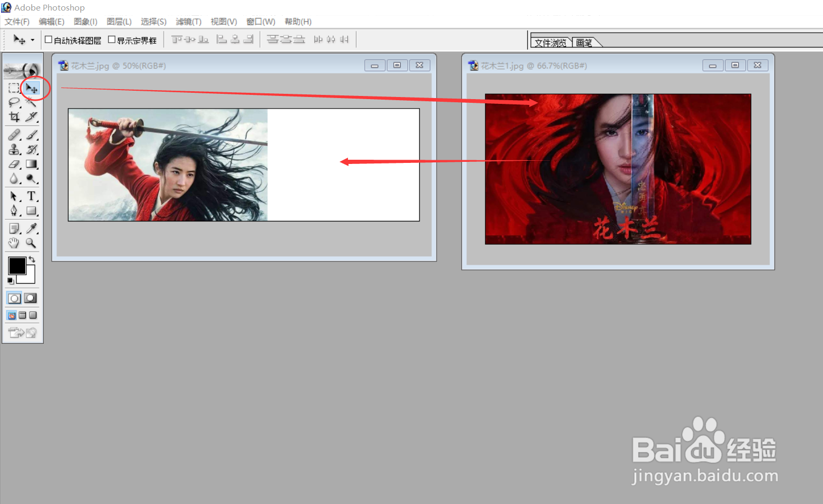Switch to full screen with menu bar

(22, 315)
